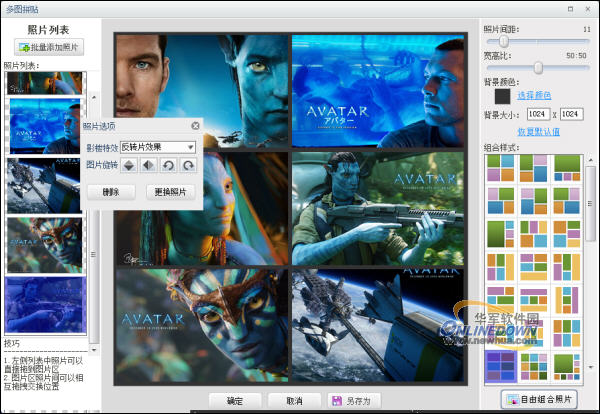Open the 影楼特效 effect dropdown
The width and height of the screenshot is (600, 414).
click(x=157, y=147)
